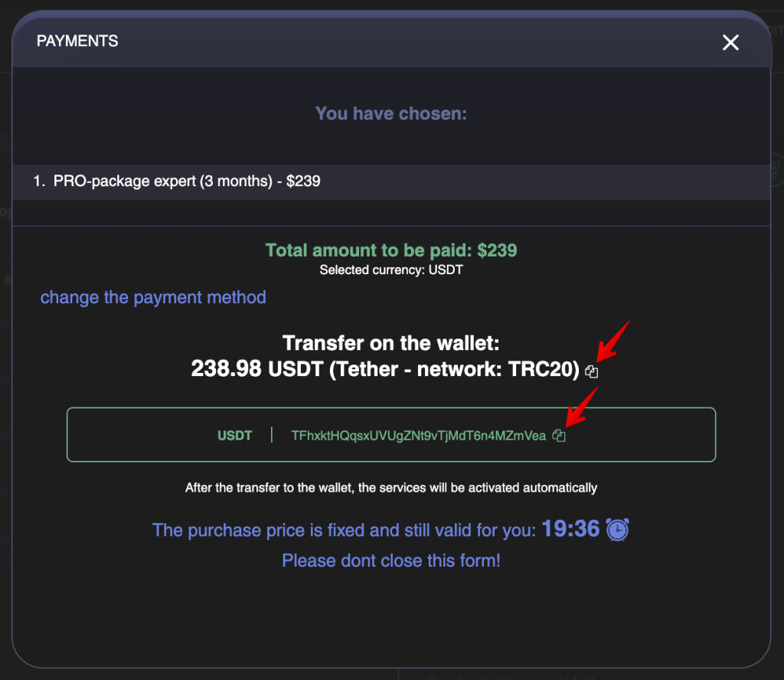This screenshot has height=680, width=784.
Task: Click the PAYMENTS dialog title
Action: click(77, 41)
